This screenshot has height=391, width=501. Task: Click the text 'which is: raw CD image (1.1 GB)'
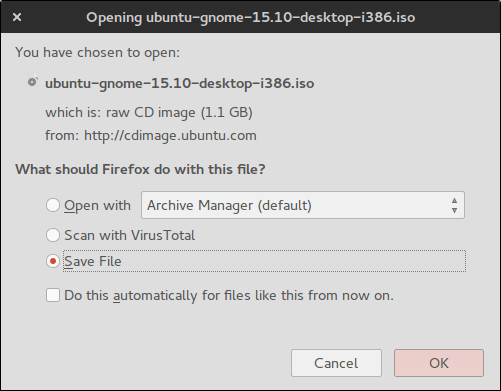tap(149, 113)
